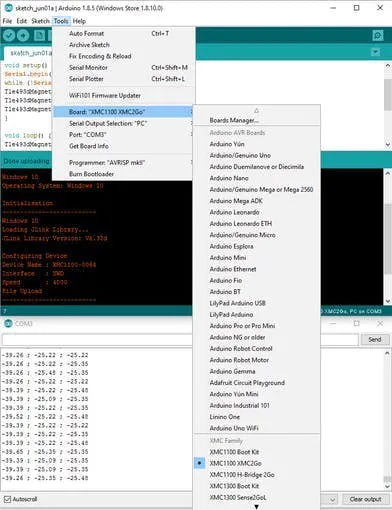This screenshot has width=392, height=510.
Task: Click the console scrollbar down arrow
Action: [x=388, y=301]
